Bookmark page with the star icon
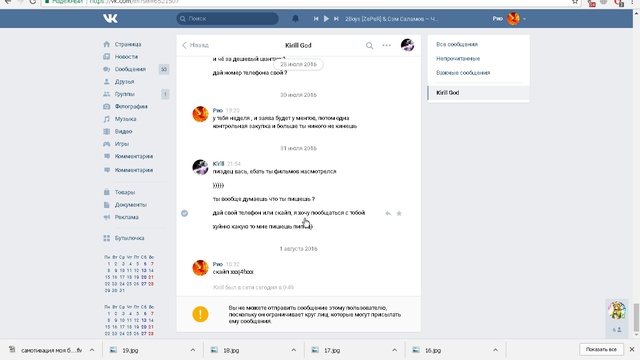 pos(575,2)
